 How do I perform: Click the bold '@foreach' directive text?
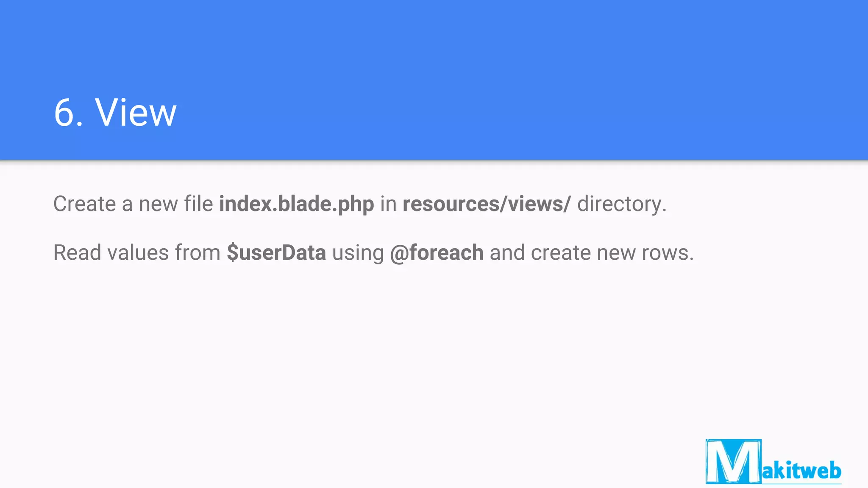click(x=437, y=253)
